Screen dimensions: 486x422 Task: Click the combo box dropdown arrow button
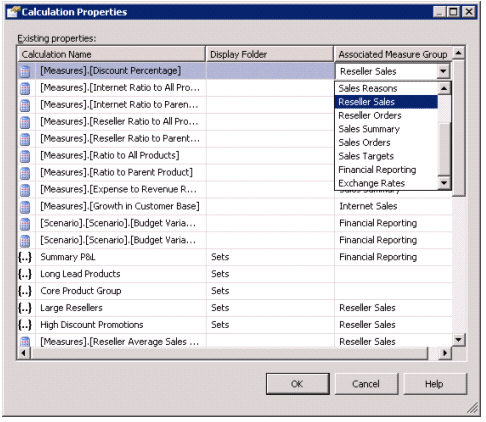443,71
